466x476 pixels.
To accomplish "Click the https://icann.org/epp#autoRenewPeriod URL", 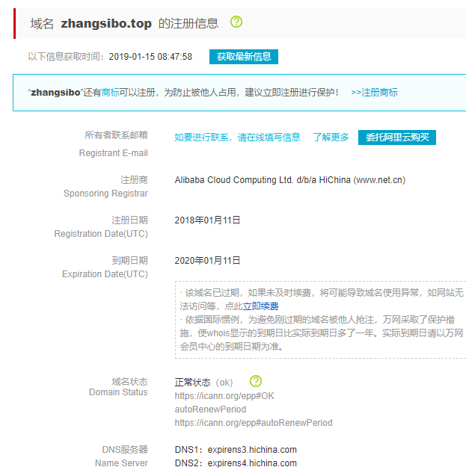I will pyautogui.click(x=254, y=423).
